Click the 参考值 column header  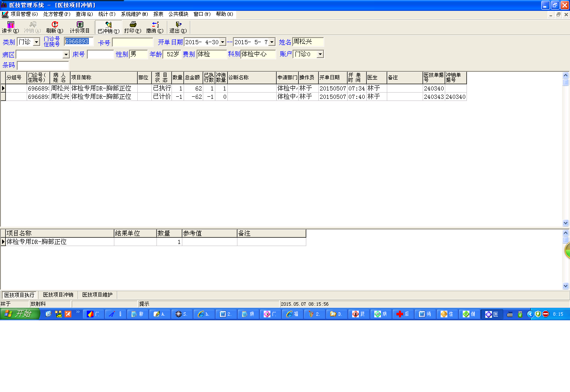210,234
